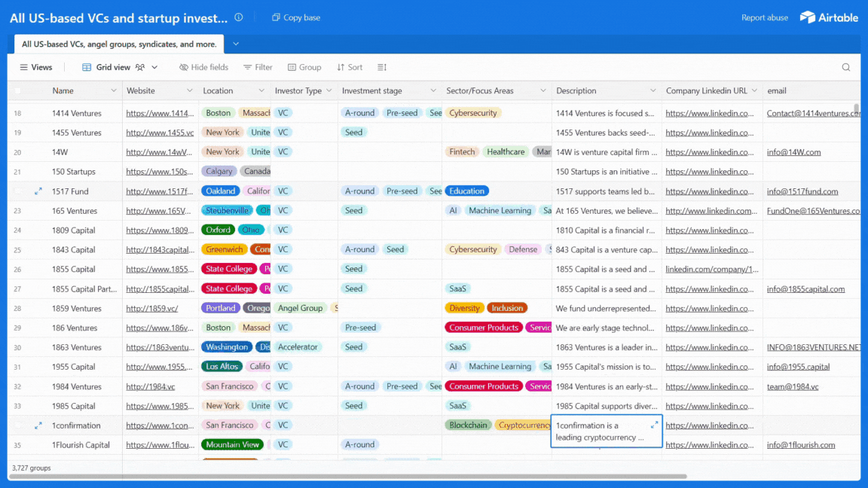Viewport: 868px width, 488px height.
Task: Toggle the checkbox on 1517 Fund row
Action: (18, 191)
